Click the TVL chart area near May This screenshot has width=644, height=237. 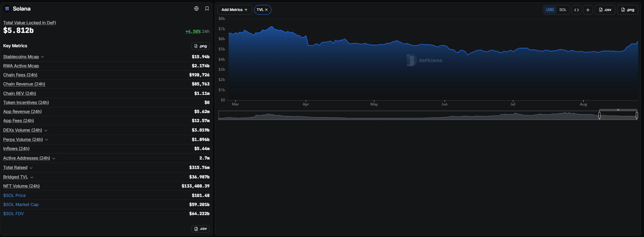[x=374, y=72]
